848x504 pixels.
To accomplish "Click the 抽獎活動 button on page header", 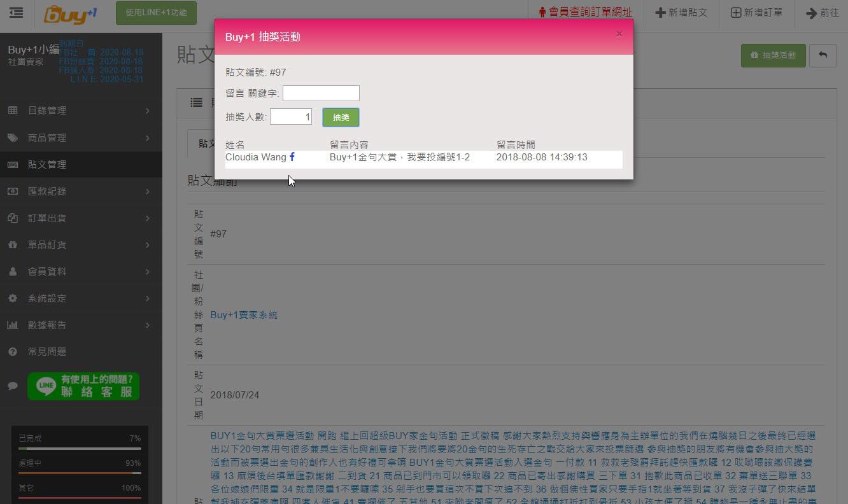I will tap(774, 55).
